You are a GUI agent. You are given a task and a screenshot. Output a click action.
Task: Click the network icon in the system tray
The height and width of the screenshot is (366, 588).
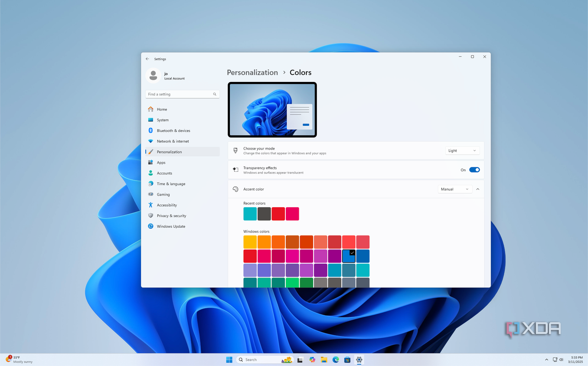[555, 359]
